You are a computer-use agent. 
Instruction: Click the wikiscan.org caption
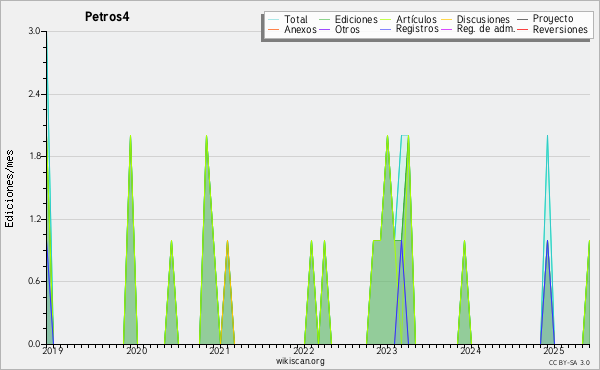(300, 361)
